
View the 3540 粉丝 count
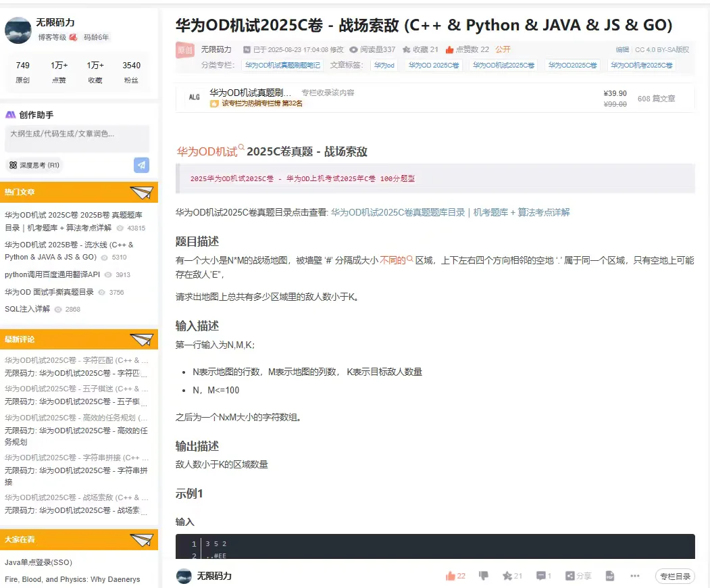[131, 72]
